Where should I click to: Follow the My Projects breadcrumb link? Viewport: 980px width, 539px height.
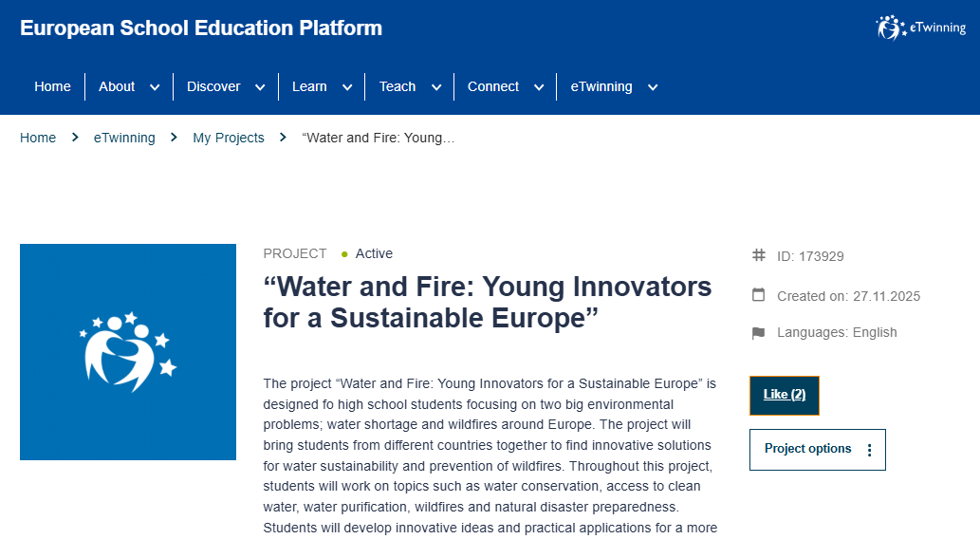tap(229, 138)
